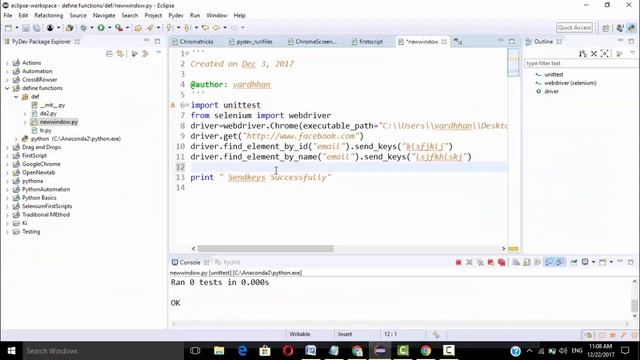
Task: Click Collapse All in Package Explorer
Action: (109, 53)
